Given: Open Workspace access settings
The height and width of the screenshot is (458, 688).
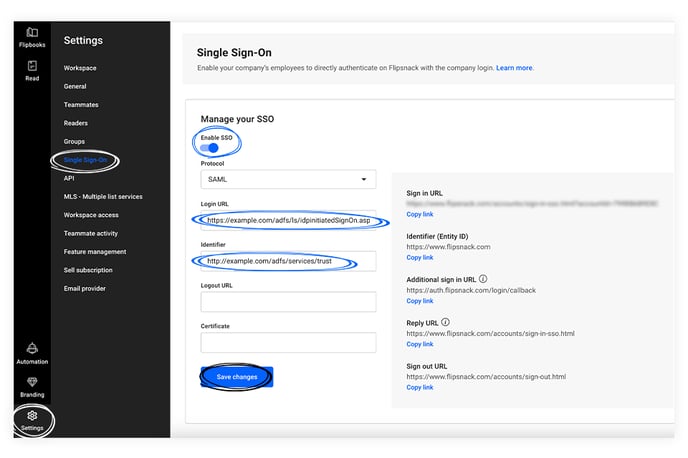Looking at the screenshot, I should (91, 215).
